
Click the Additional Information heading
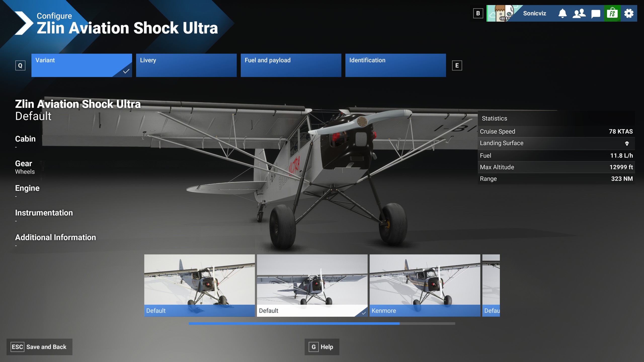[56, 237]
